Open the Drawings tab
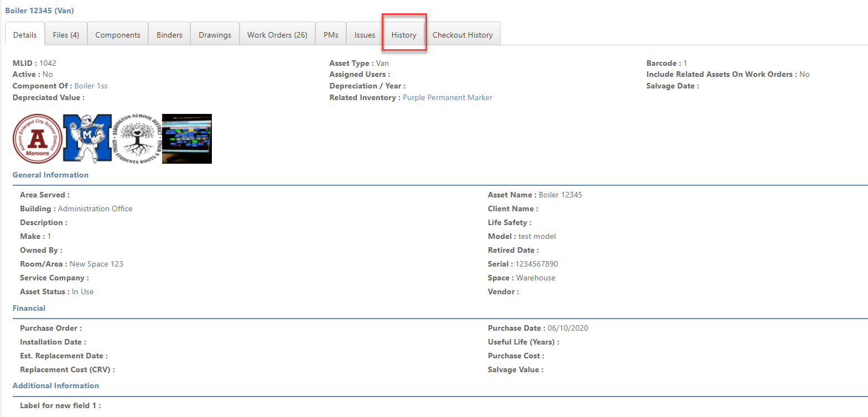This screenshot has width=868, height=417. (x=215, y=34)
